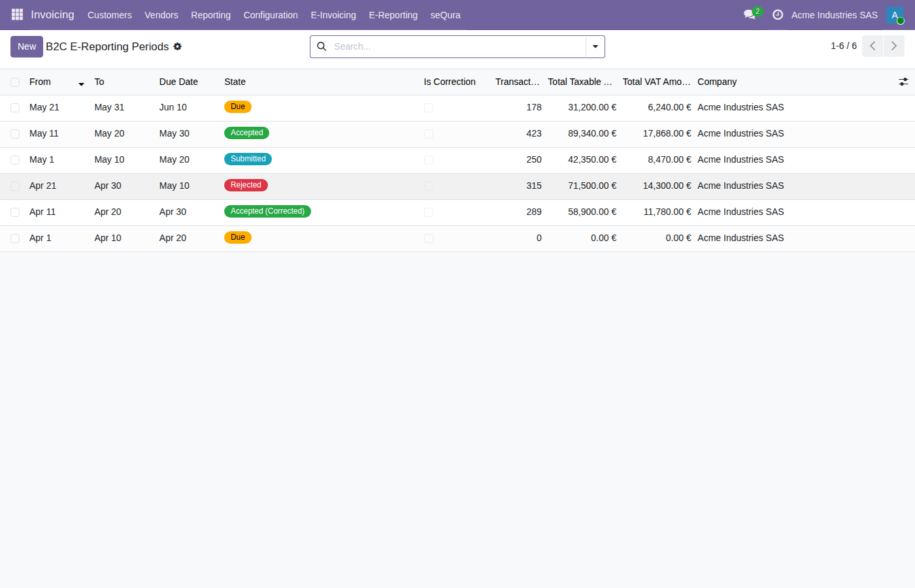Select the Apr 1 row checkbox
The width and height of the screenshot is (915, 588).
point(15,238)
